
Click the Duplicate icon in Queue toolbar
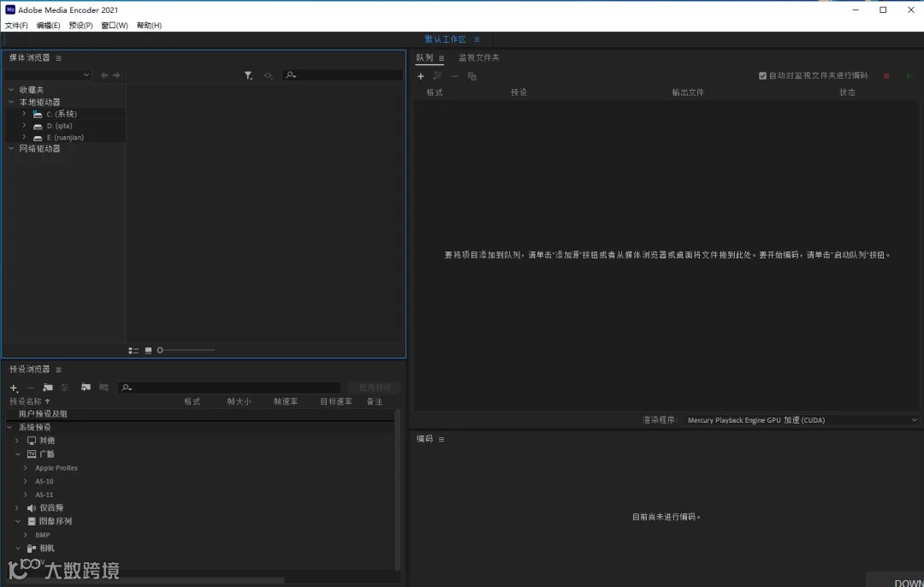(x=472, y=76)
